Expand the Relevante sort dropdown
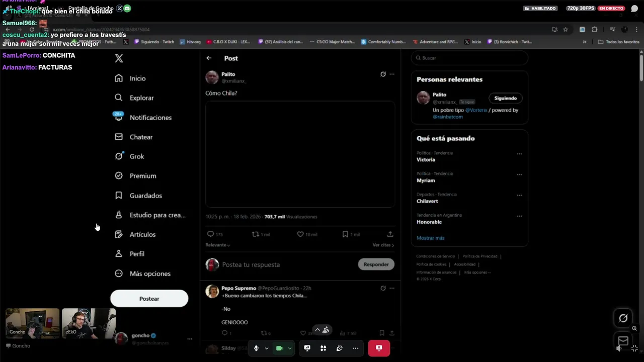The height and width of the screenshot is (362, 644). [x=218, y=245]
